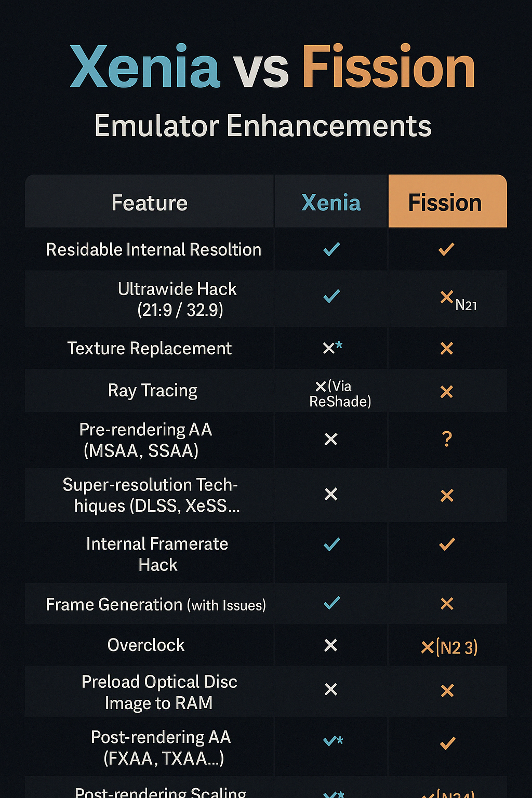Click the Feature column header
This screenshot has height=798, width=532.
[150, 203]
